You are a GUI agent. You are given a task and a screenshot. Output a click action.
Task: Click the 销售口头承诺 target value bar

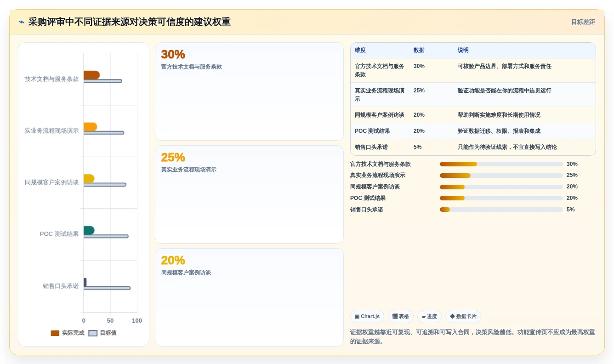click(107, 288)
